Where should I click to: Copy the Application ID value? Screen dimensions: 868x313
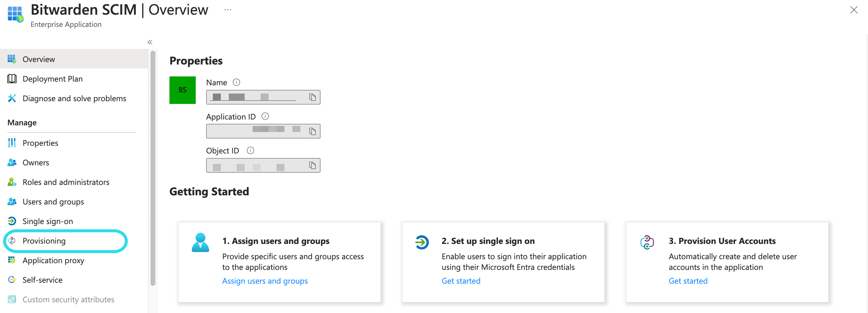pos(312,131)
